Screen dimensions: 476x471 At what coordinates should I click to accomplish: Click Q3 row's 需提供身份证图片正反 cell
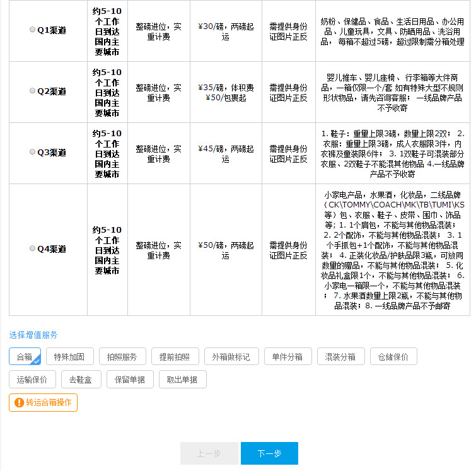288,153
